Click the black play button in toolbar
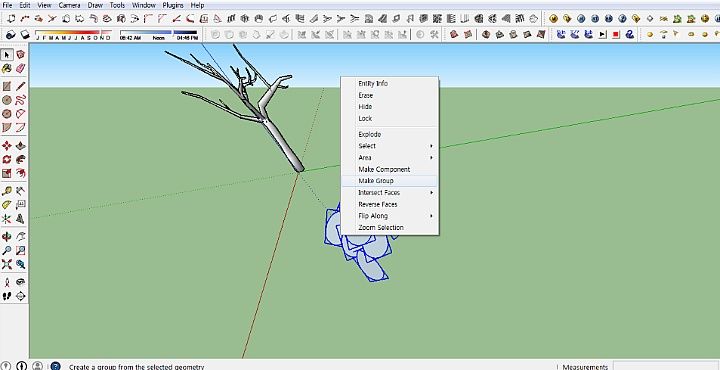Image resolution: width=720 pixels, height=370 pixels. (x=602, y=34)
